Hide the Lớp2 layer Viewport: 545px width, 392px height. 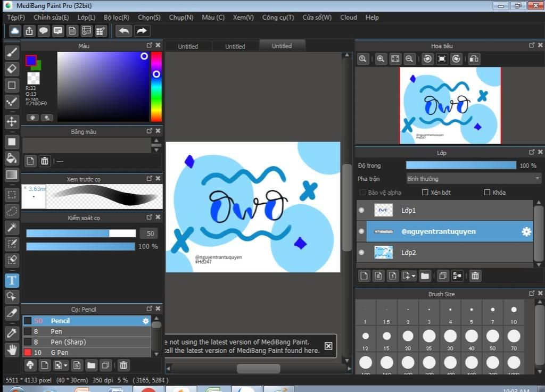(361, 253)
